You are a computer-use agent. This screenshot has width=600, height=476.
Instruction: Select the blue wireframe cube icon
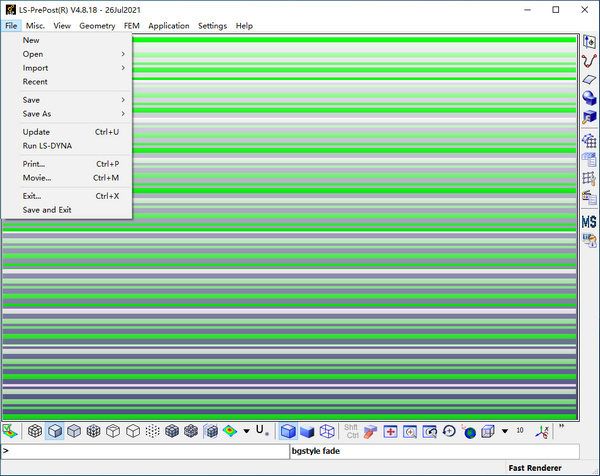pyautogui.click(x=327, y=431)
